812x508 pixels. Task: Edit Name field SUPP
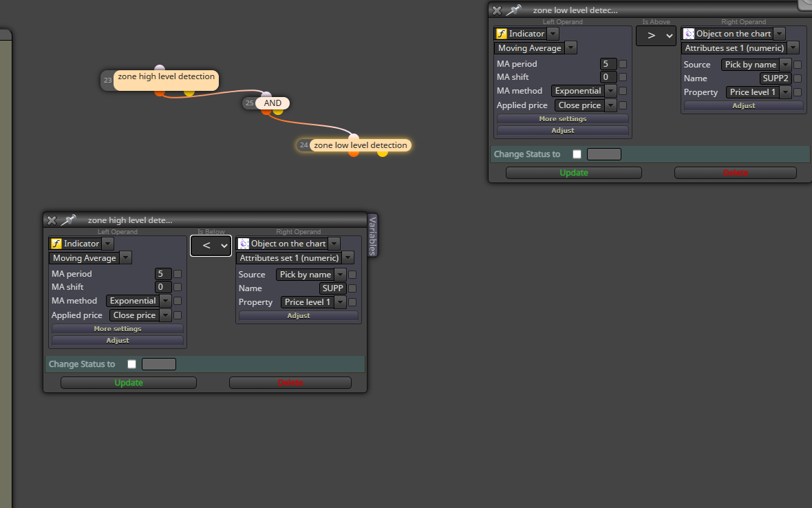pyautogui.click(x=332, y=288)
